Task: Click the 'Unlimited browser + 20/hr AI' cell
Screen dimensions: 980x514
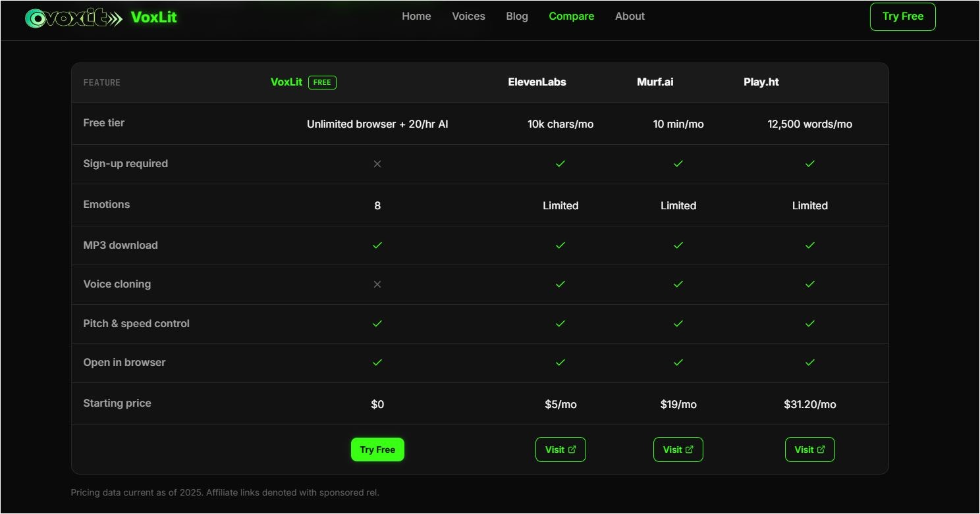Action: coord(377,124)
